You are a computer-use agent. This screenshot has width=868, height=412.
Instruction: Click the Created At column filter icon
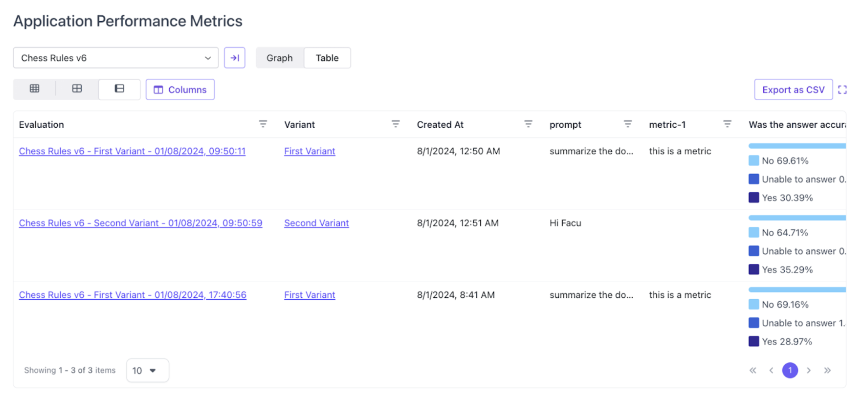click(528, 124)
